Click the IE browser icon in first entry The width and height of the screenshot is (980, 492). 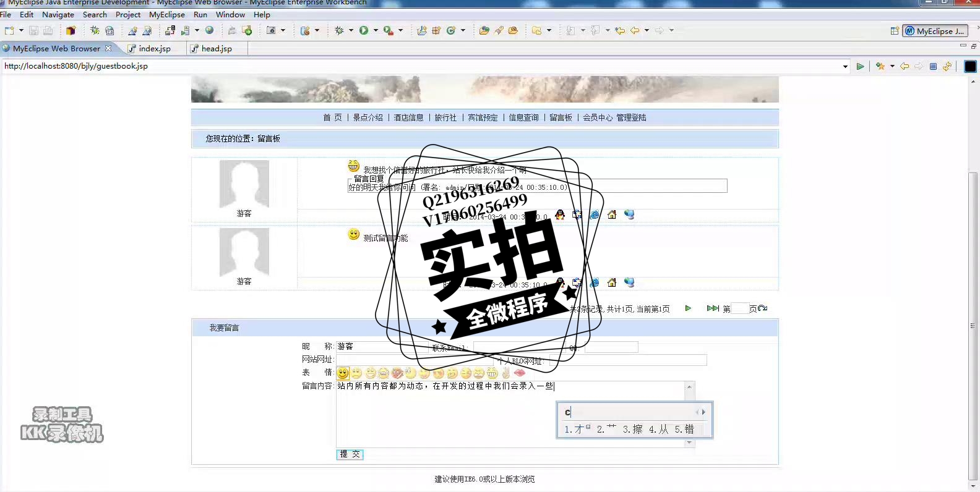(595, 214)
